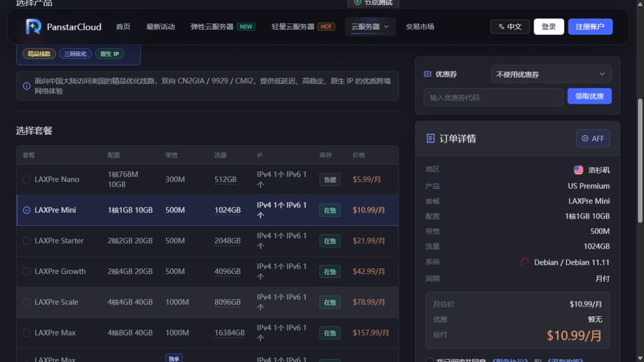Open the 首页 nav item

pyautogui.click(x=123, y=26)
